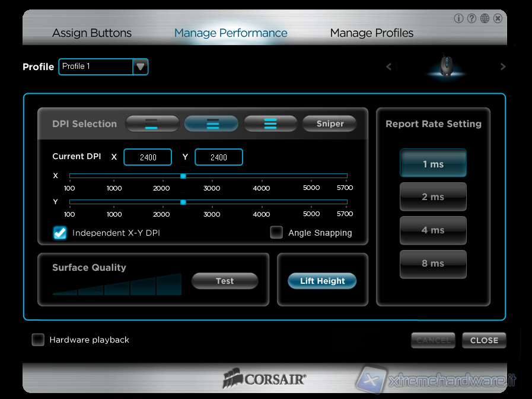The image size is (532, 399).
Task: Click the globe language icon
Action: [x=485, y=18]
